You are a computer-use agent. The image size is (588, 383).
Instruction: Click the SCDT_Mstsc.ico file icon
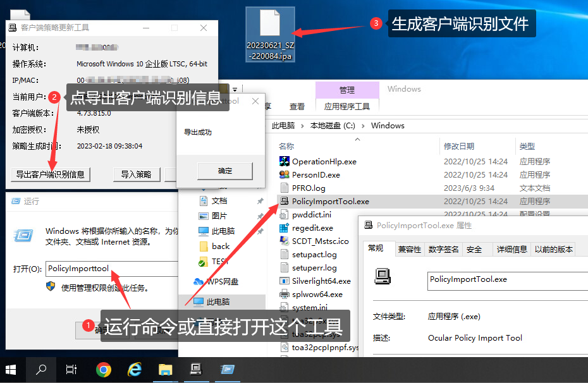pyautogui.click(x=285, y=241)
